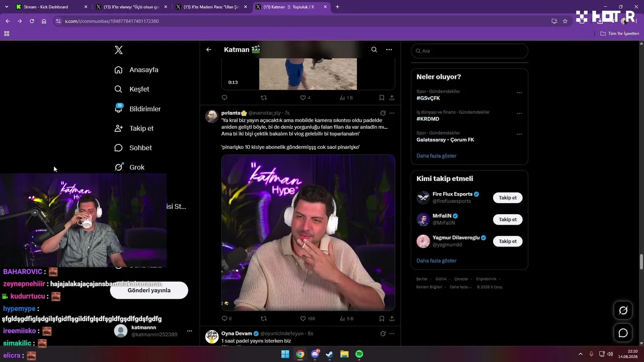The width and height of the screenshot is (644, 362).
Task: Switch to the X'te Madeni Para tab
Action: [x=211, y=7]
